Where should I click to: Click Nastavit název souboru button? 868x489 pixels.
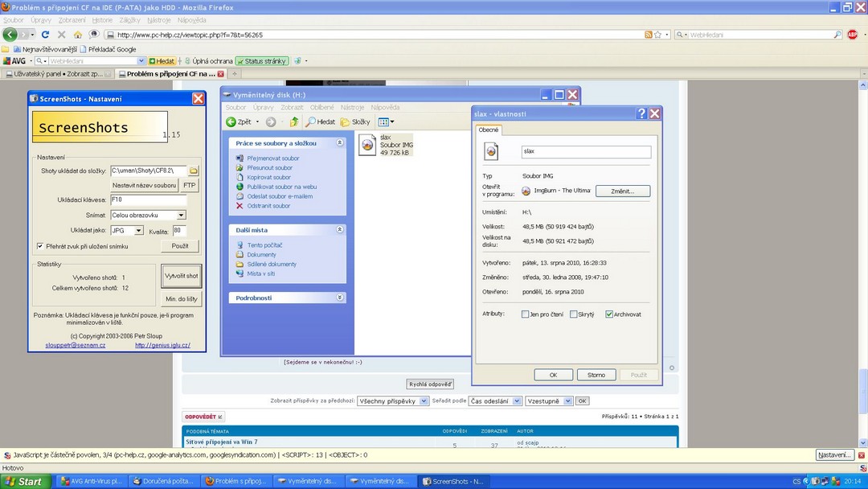(144, 186)
